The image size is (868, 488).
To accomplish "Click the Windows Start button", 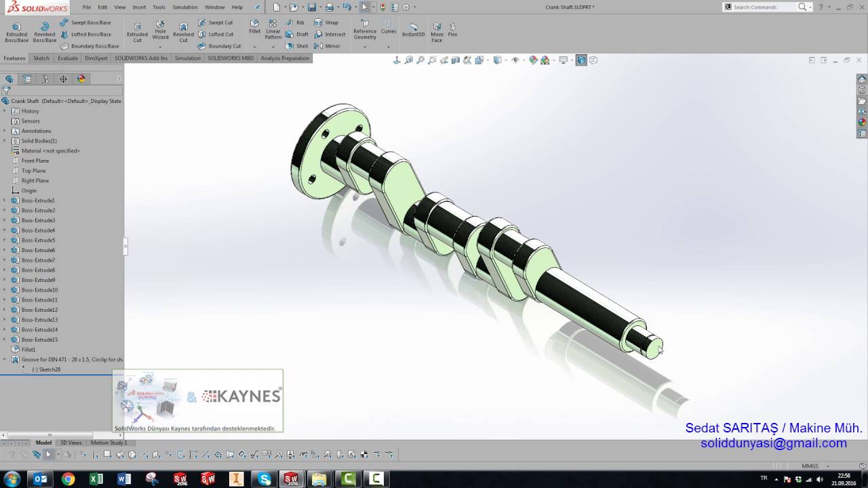I will [12, 479].
